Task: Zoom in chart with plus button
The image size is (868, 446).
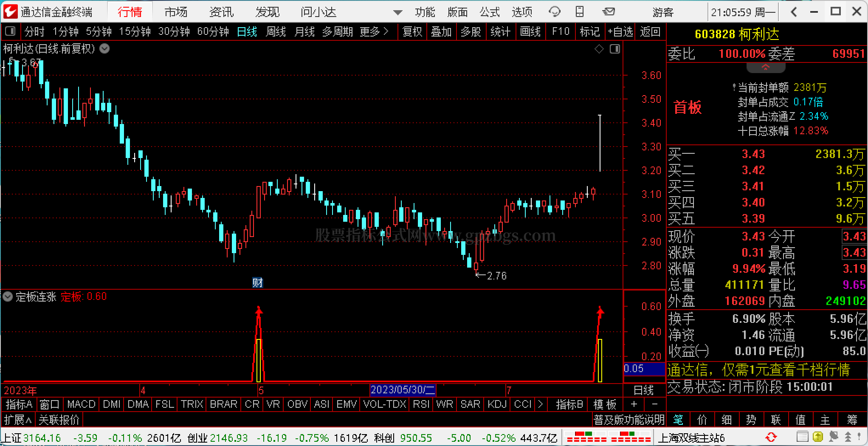Action: (x=634, y=404)
